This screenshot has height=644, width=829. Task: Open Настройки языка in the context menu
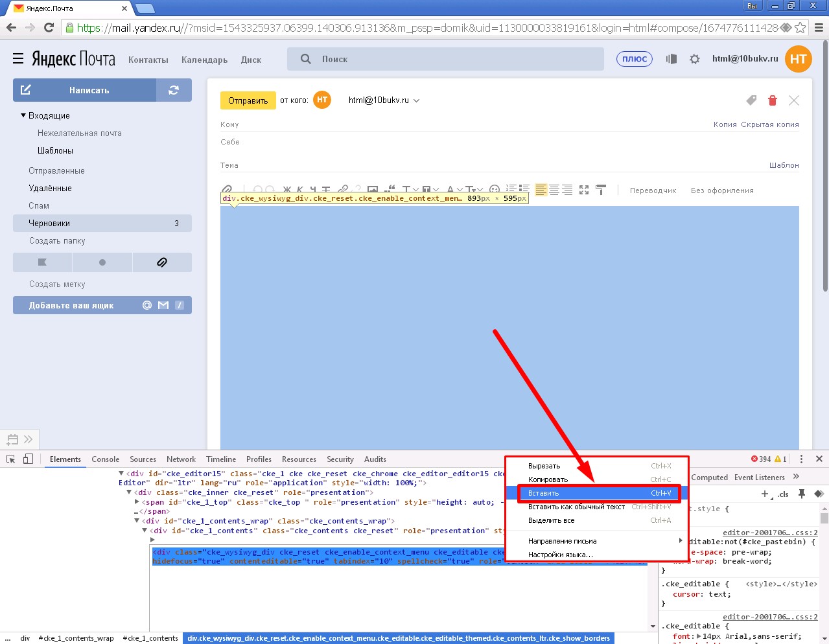click(560, 555)
